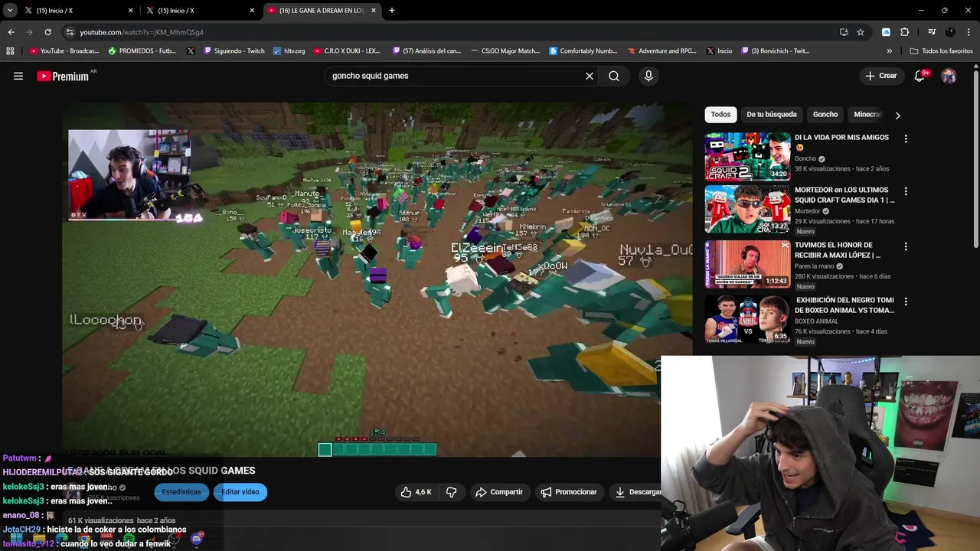This screenshot has height=551, width=980.
Task: Click the Minecraft video player
Action: (x=377, y=279)
